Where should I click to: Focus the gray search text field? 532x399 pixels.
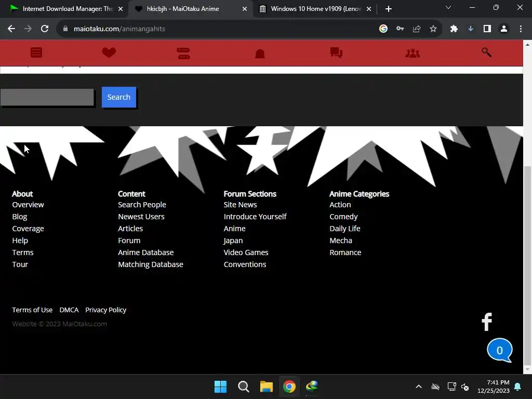click(x=47, y=97)
